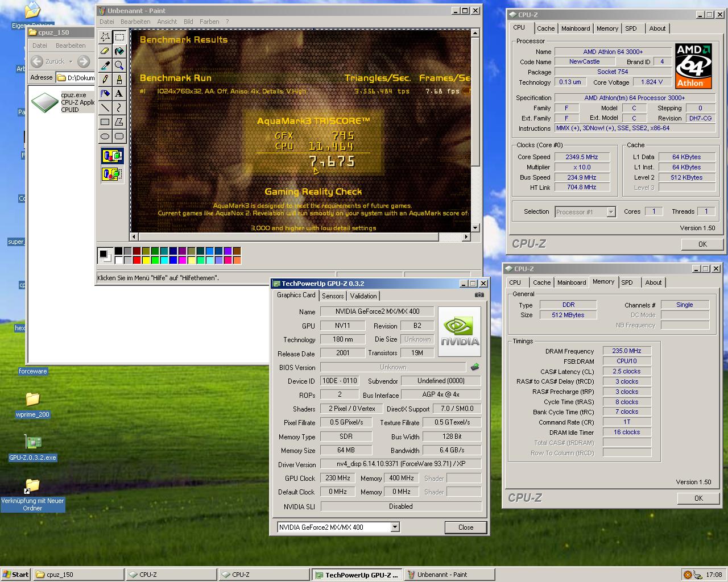The width and height of the screenshot is (728, 582).
Task: Select the cpuz.exe file icon in Explorer
Action: [44, 102]
